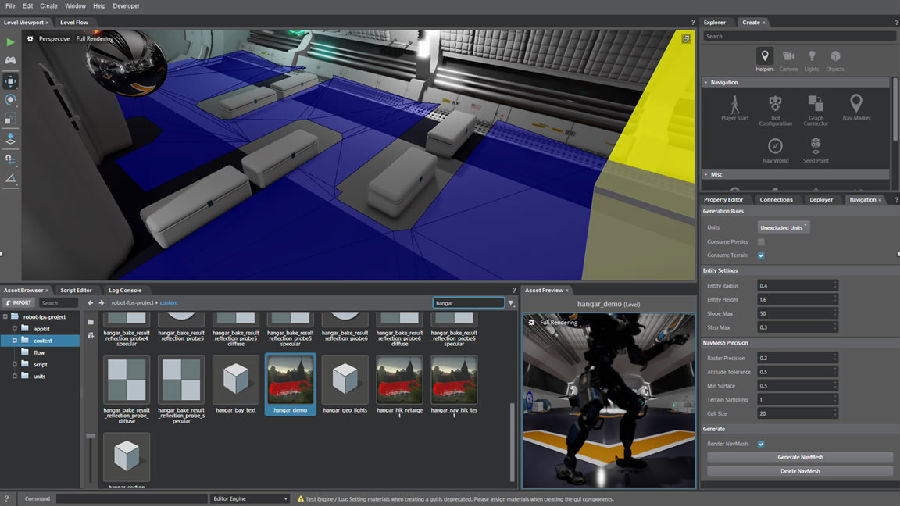Enable the Consume Physics checkbox
Image resolution: width=900 pixels, height=506 pixels.
coord(761,242)
